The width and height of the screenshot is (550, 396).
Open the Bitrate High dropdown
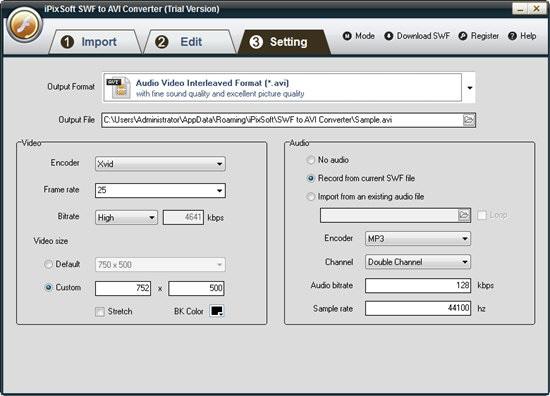pos(126,217)
